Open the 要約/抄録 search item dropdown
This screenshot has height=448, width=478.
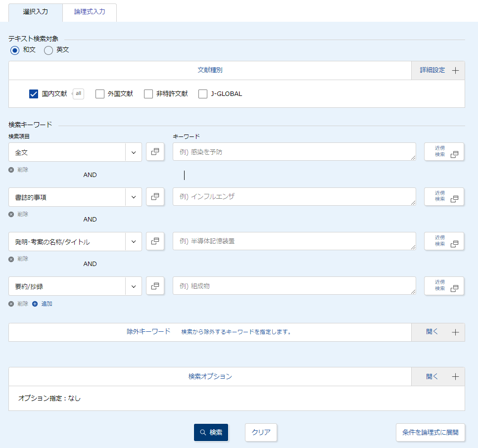click(75, 286)
